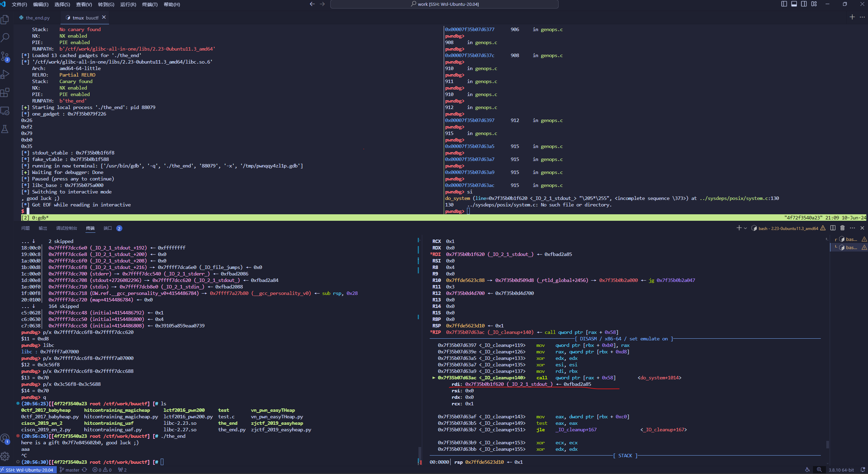
Task: Click warning icon beside bash terminal name
Action: point(823,228)
